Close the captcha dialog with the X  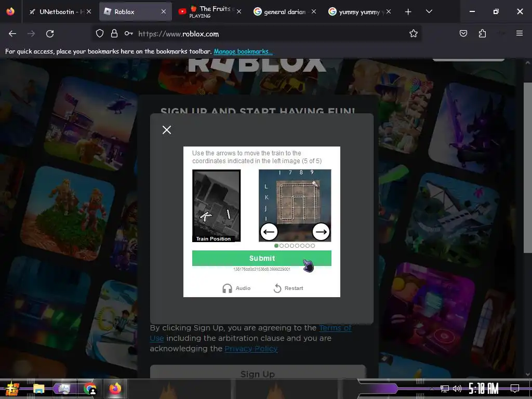tap(167, 130)
